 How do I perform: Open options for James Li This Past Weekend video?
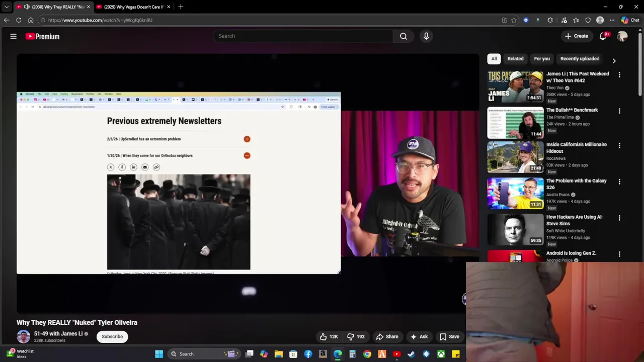tap(619, 75)
